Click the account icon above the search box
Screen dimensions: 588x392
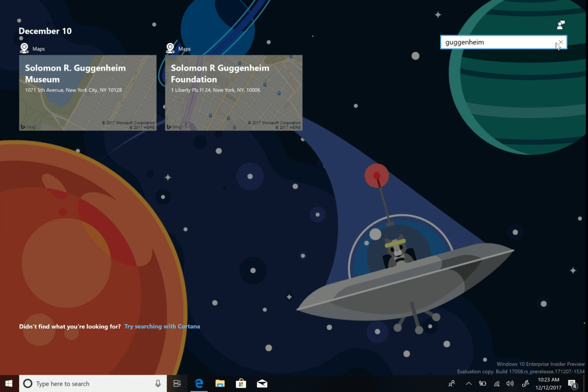(x=560, y=25)
